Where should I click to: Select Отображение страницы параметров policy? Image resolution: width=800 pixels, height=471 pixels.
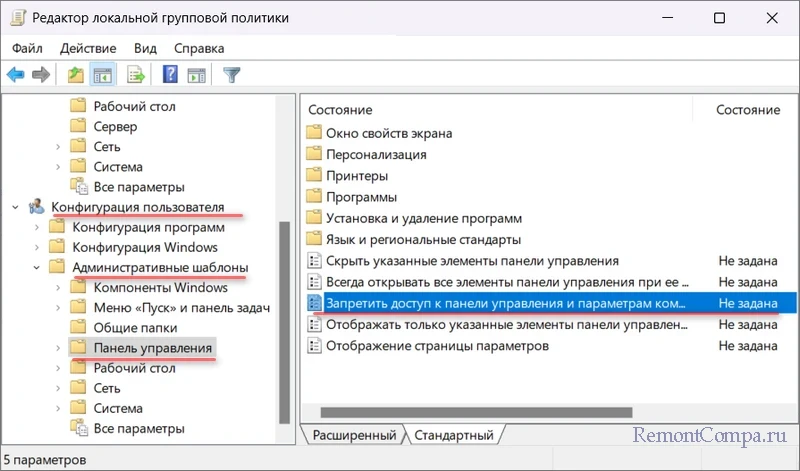click(x=437, y=346)
